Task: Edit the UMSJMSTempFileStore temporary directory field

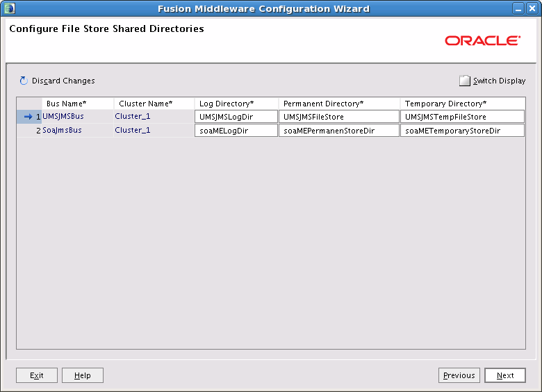Action: (x=463, y=117)
